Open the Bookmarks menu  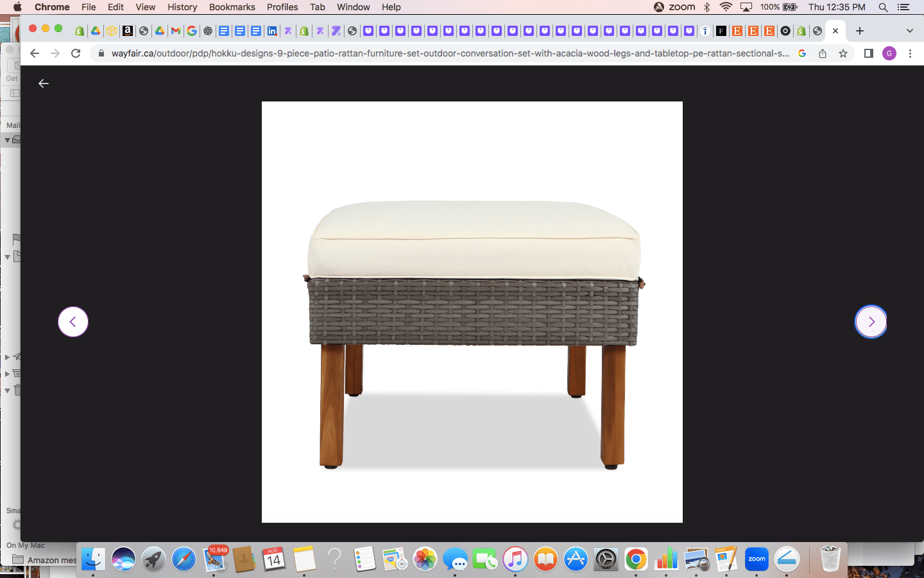coord(232,7)
